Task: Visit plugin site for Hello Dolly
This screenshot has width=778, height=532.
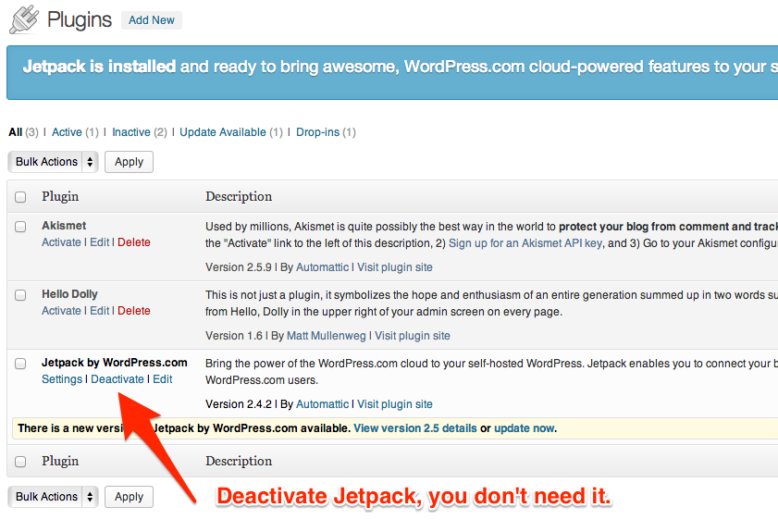Action: tap(413, 336)
